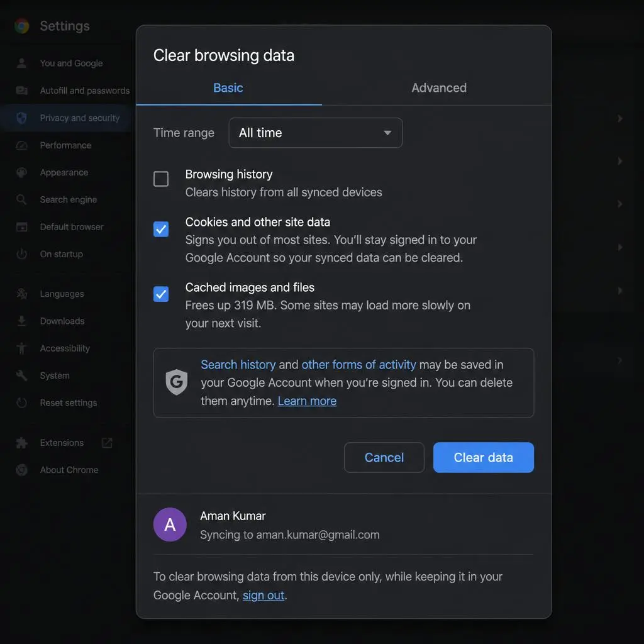Image resolution: width=644 pixels, height=644 pixels.
Task: Click the Learn more link
Action: pos(307,401)
